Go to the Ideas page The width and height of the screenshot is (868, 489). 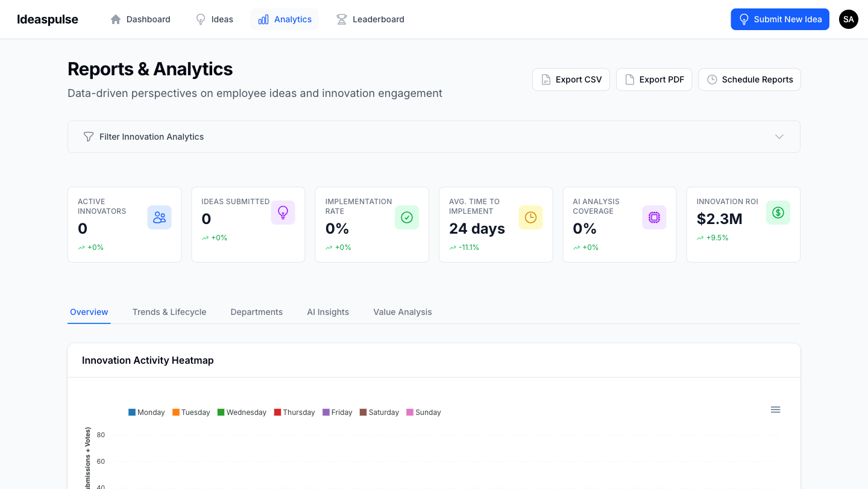tap(215, 19)
